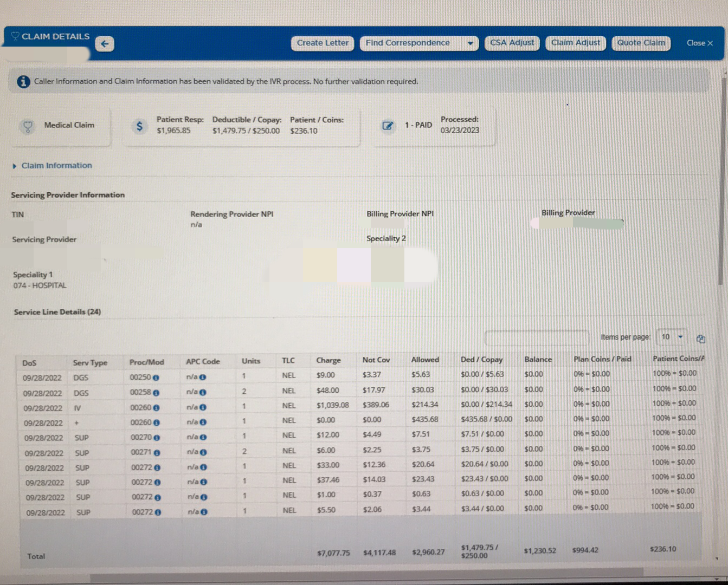Click the Proc/Mod column header
This screenshot has height=585, width=728.
(x=146, y=362)
